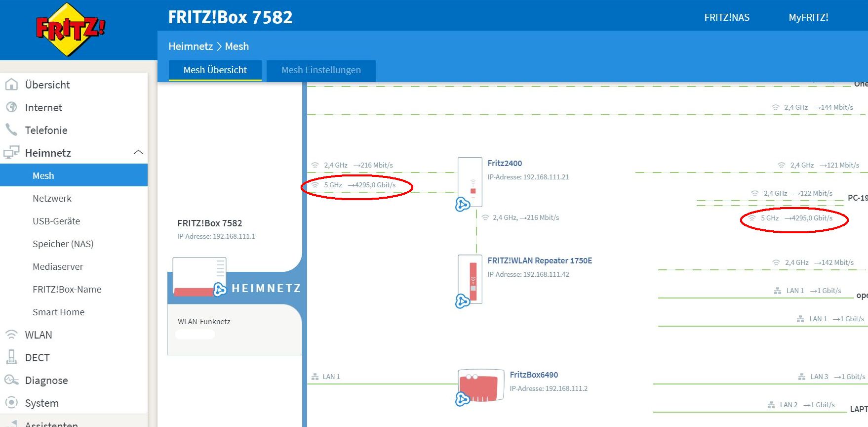Click IP-Adresse 192.168.111.2 text
Image resolution: width=868 pixels, height=427 pixels.
click(x=549, y=388)
